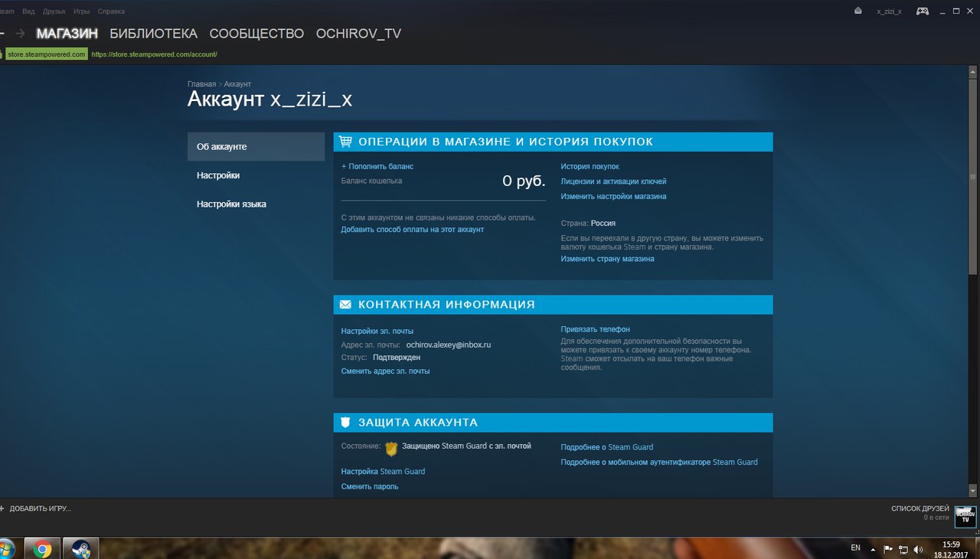The height and width of the screenshot is (559, 980).
Task: Open the EN language indicator
Action: click(x=856, y=548)
